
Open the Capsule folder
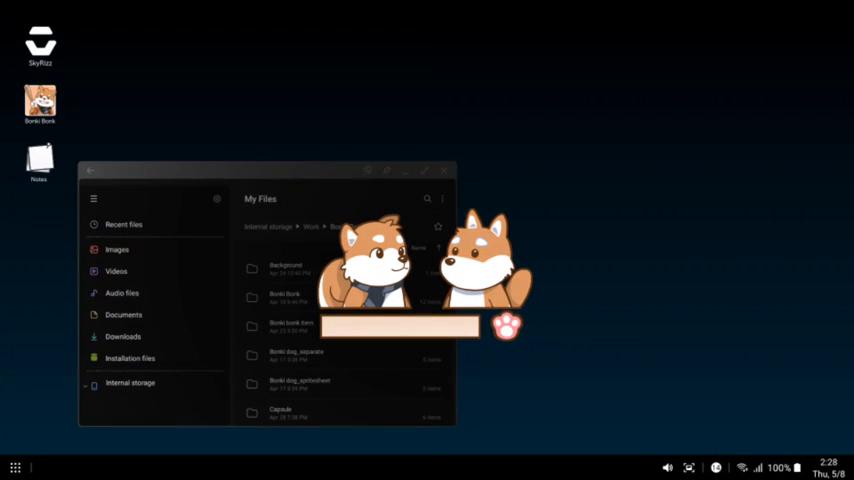tap(281, 411)
